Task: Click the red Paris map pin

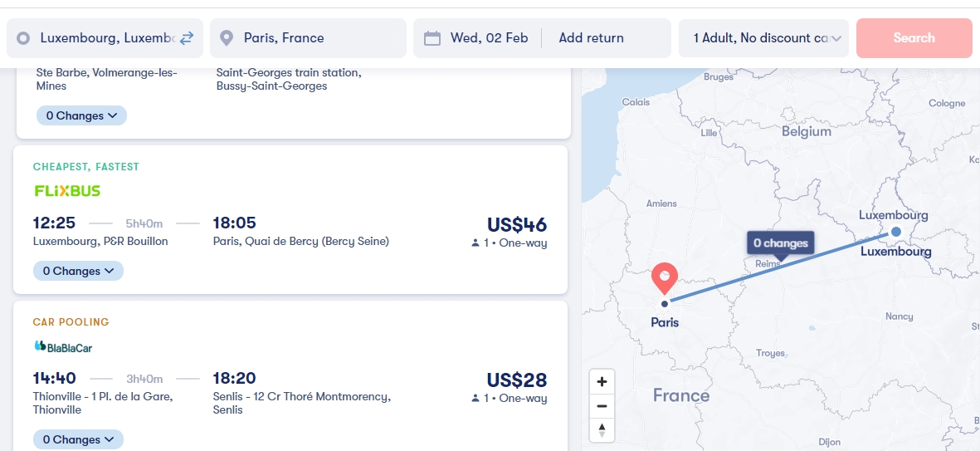Action: [665, 279]
